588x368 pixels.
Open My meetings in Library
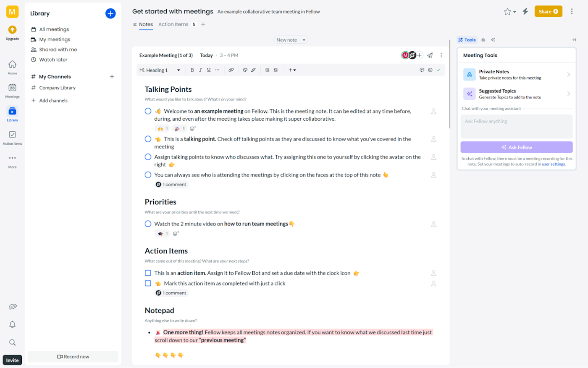click(x=55, y=40)
